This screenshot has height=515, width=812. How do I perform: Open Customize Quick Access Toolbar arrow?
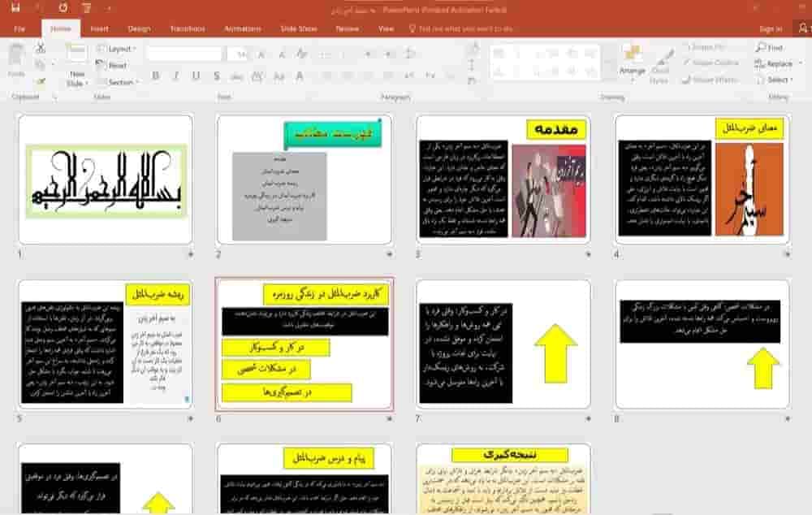pos(110,8)
